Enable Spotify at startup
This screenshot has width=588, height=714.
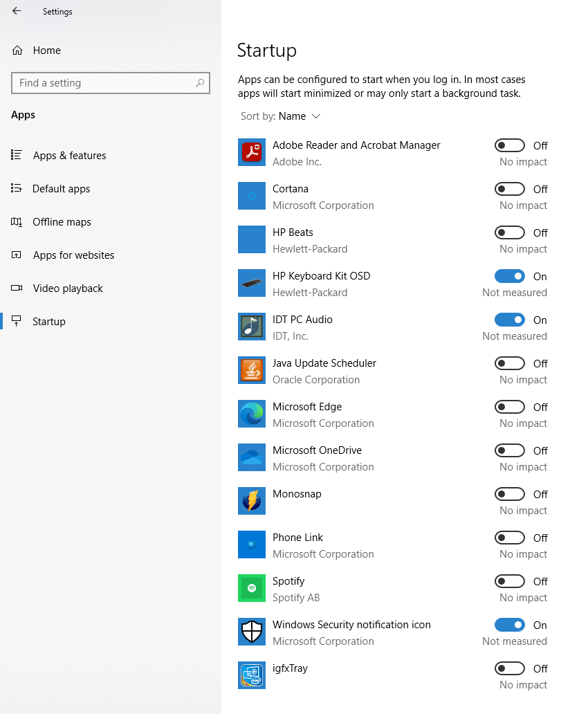click(510, 581)
